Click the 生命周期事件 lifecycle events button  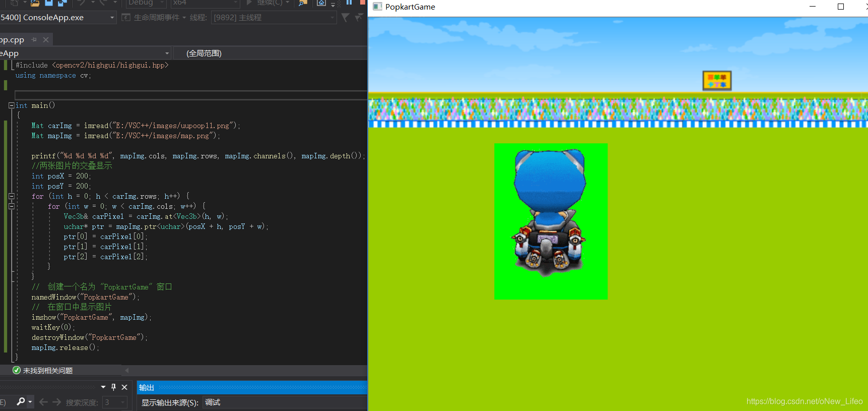154,18
